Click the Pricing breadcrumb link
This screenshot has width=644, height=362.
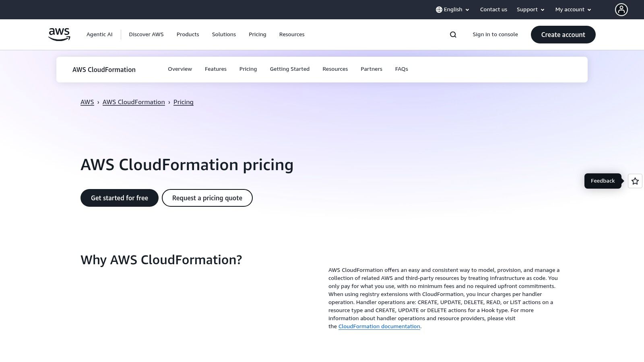184,102
